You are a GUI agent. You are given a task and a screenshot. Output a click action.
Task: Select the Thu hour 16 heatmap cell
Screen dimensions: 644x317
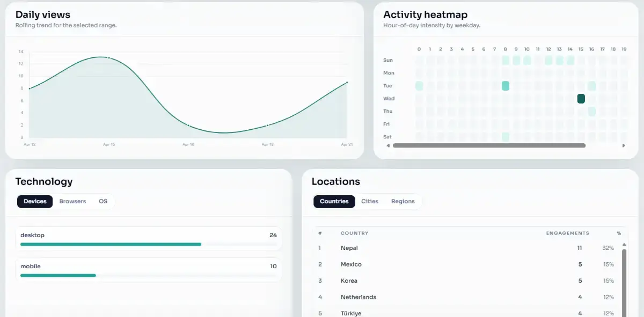pos(591,112)
